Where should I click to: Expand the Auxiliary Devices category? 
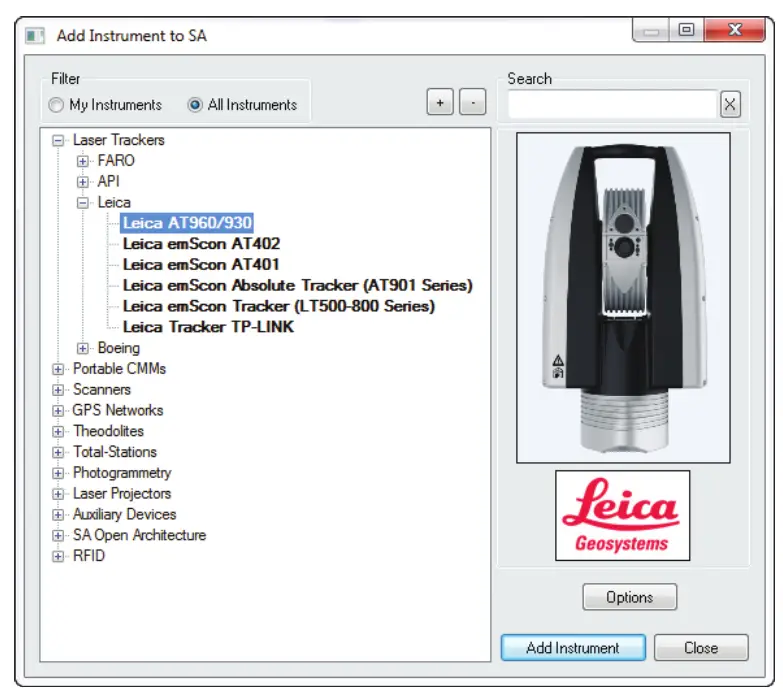[58, 515]
